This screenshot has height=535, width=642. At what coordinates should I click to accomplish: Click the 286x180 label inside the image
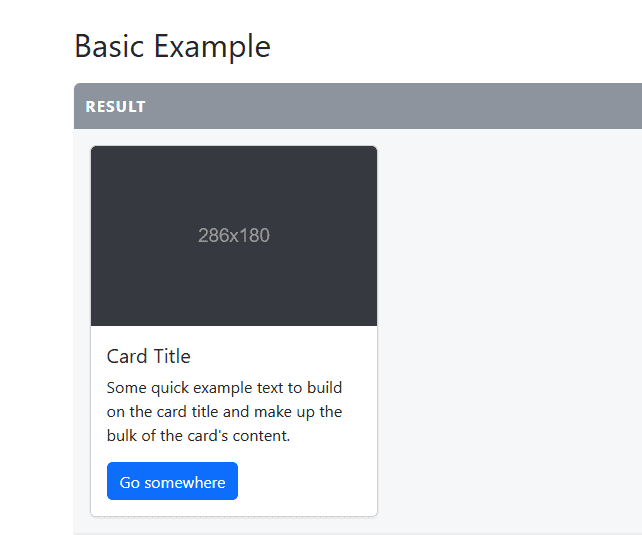[234, 235]
